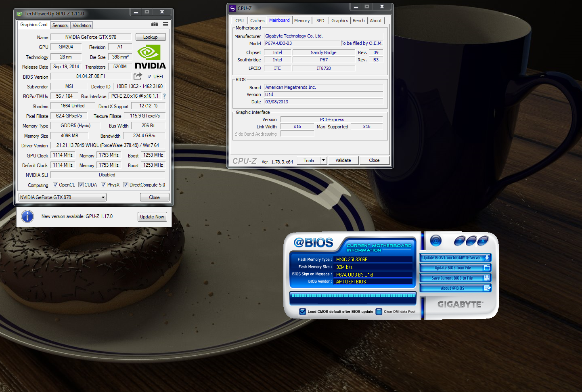Click the floppy disk icon on Save Current BIOS
This screenshot has width=582, height=392.
click(x=487, y=278)
